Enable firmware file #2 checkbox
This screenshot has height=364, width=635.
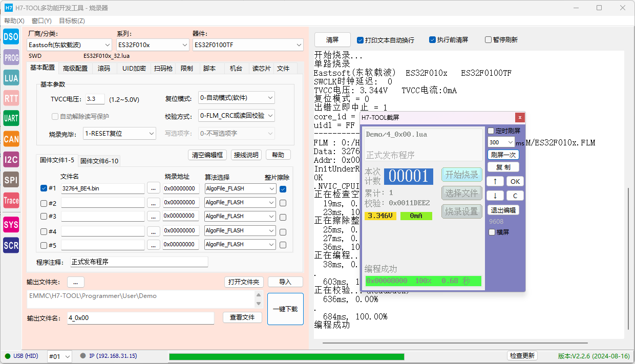coord(44,203)
